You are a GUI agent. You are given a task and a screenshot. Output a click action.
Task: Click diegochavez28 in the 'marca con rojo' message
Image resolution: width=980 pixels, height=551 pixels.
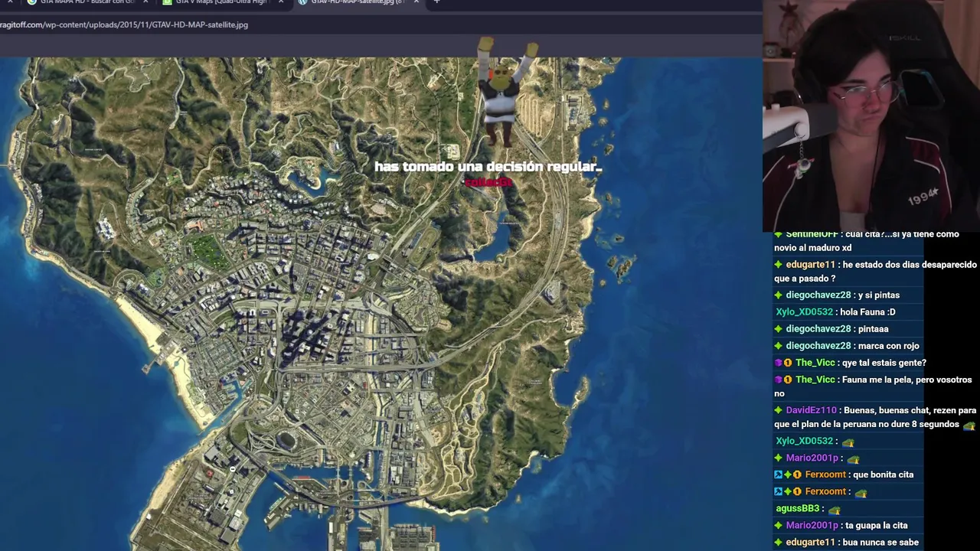coord(818,346)
